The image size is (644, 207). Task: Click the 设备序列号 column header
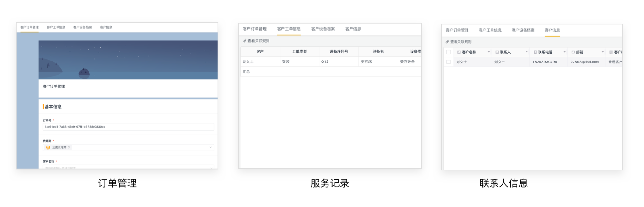click(339, 51)
